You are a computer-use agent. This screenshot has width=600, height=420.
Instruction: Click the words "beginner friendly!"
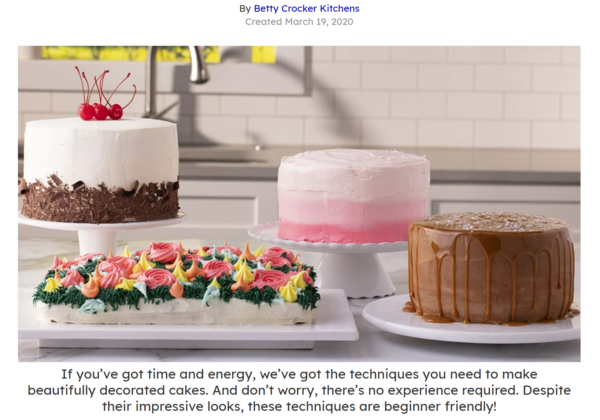click(x=440, y=407)
